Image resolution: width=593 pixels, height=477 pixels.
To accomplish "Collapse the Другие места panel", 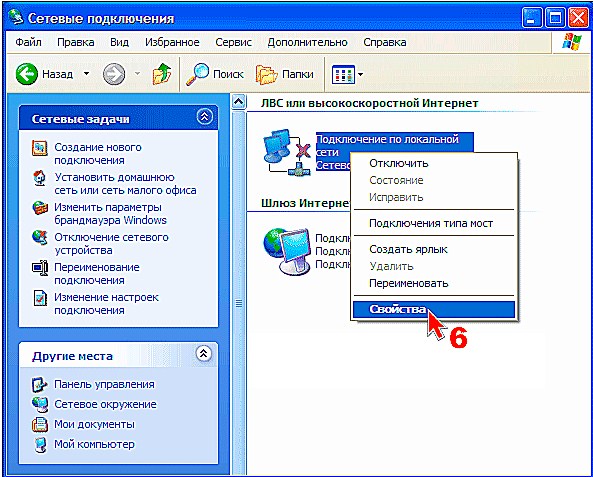I will pos(203,354).
